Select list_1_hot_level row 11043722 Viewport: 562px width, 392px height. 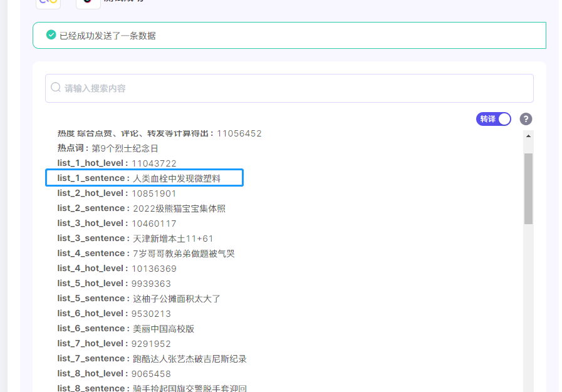(117, 163)
